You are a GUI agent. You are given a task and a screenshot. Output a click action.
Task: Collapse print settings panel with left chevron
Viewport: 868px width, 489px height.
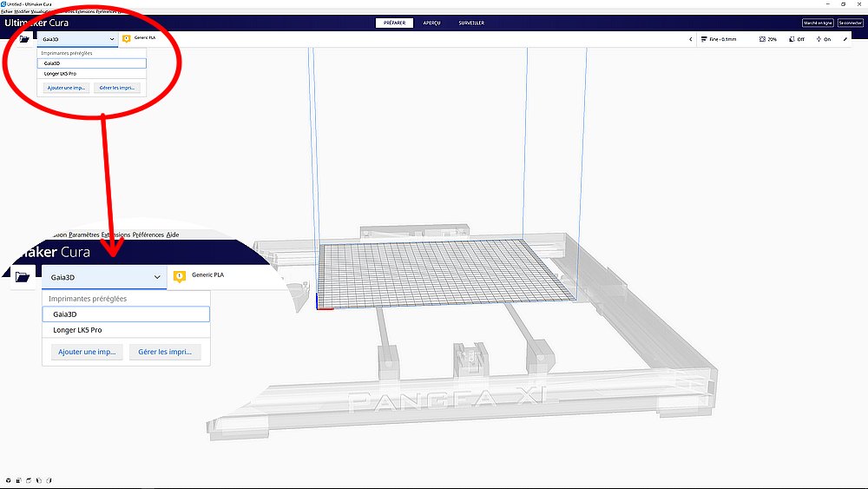690,39
